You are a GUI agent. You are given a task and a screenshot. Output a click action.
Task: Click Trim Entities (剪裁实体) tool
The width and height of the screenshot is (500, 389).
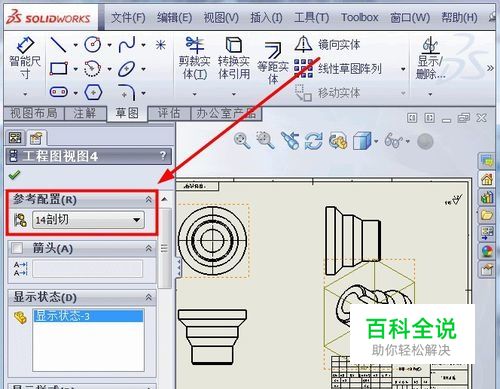(x=195, y=59)
